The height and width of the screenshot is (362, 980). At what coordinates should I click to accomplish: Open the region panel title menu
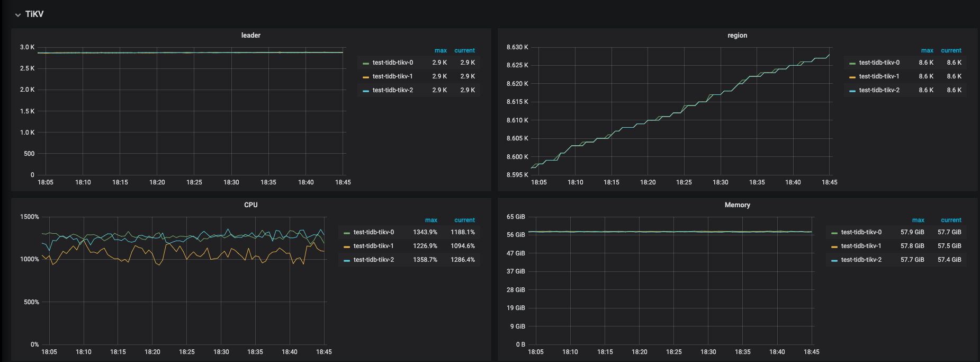click(x=737, y=36)
